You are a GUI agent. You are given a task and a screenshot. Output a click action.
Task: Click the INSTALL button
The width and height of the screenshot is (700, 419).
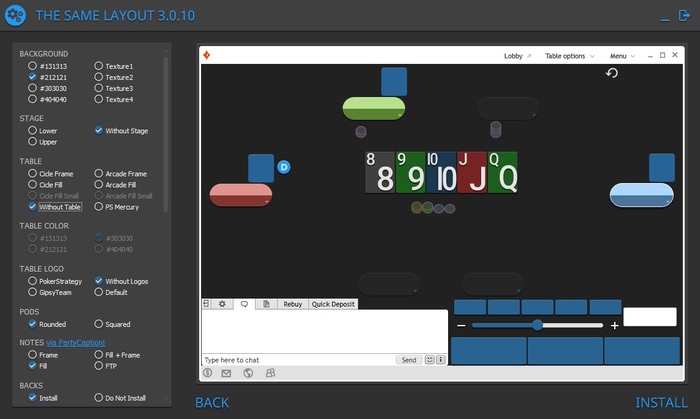[x=661, y=402]
